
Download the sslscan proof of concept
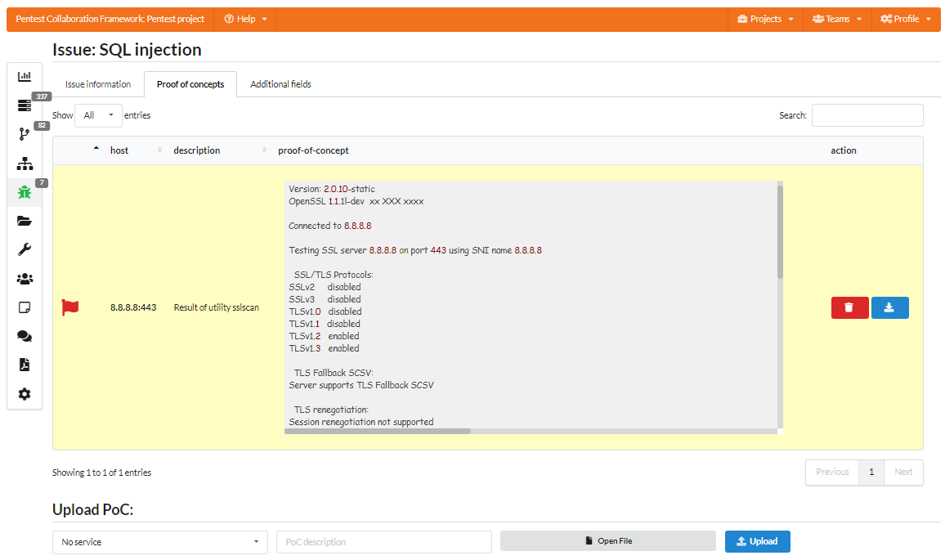click(x=889, y=307)
